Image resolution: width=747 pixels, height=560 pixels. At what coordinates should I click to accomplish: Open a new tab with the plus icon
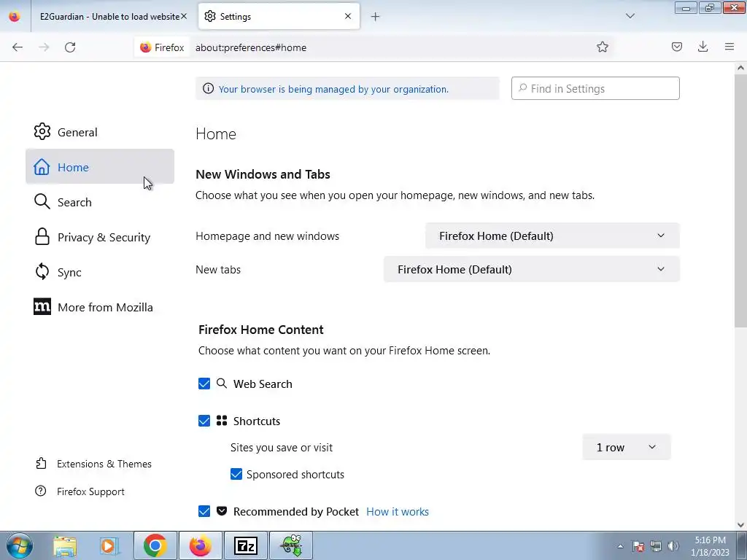point(376,17)
